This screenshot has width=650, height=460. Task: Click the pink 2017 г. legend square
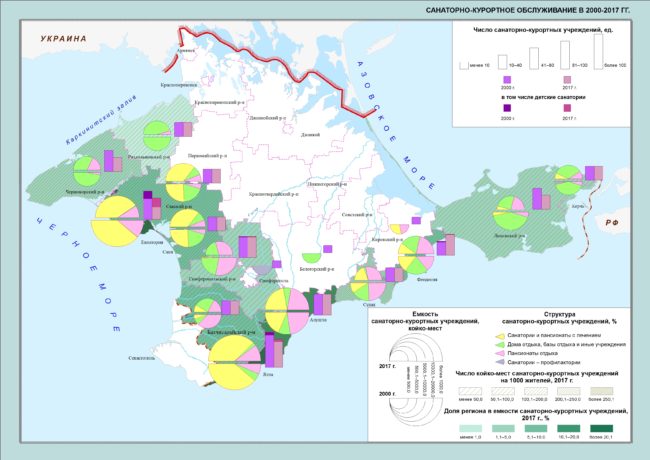pyautogui.click(x=567, y=80)
